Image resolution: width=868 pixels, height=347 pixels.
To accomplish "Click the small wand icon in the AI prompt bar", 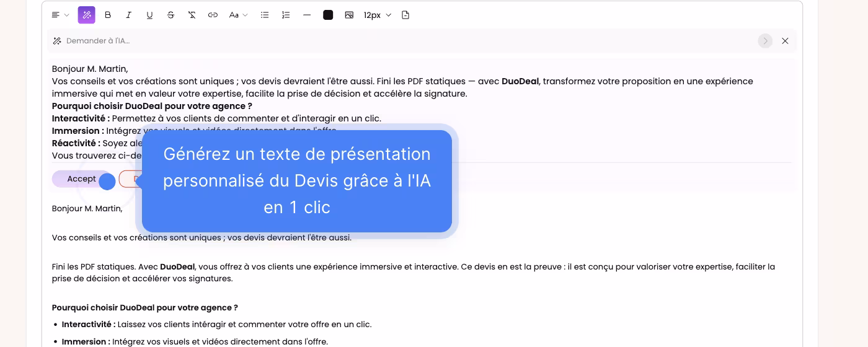I will coord(57,41).
